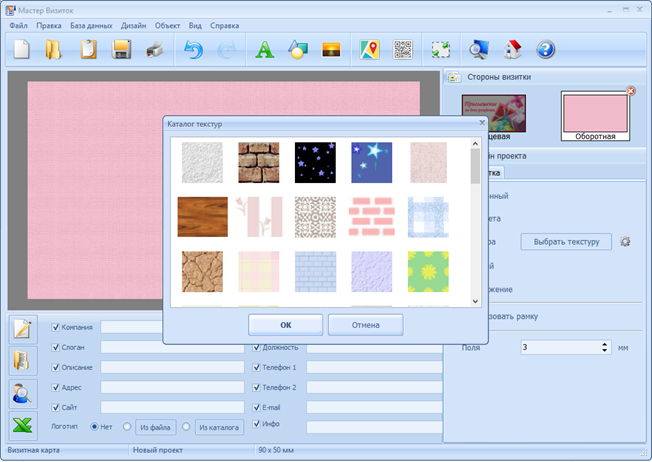Open the Справка menu

[224, 26]
